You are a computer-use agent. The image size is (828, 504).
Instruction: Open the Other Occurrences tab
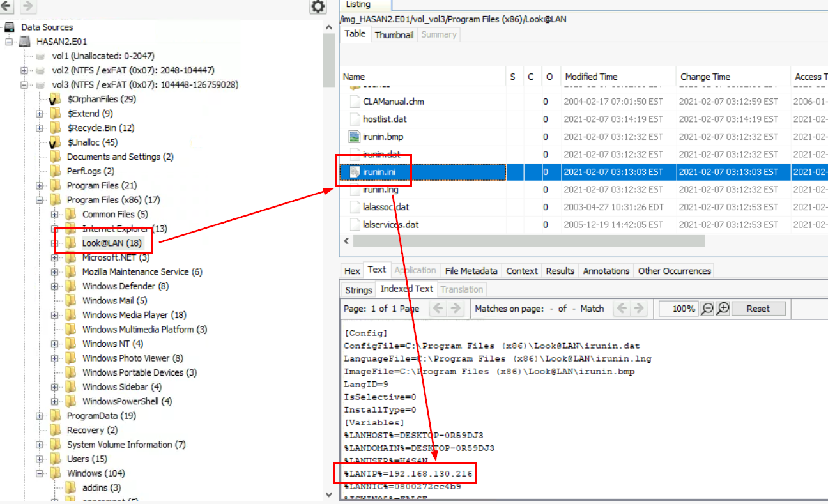(674, 271)
